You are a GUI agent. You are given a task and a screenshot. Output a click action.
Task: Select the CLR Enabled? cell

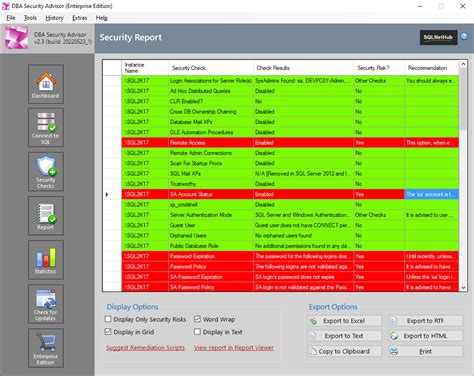click(x=211, y=101)
